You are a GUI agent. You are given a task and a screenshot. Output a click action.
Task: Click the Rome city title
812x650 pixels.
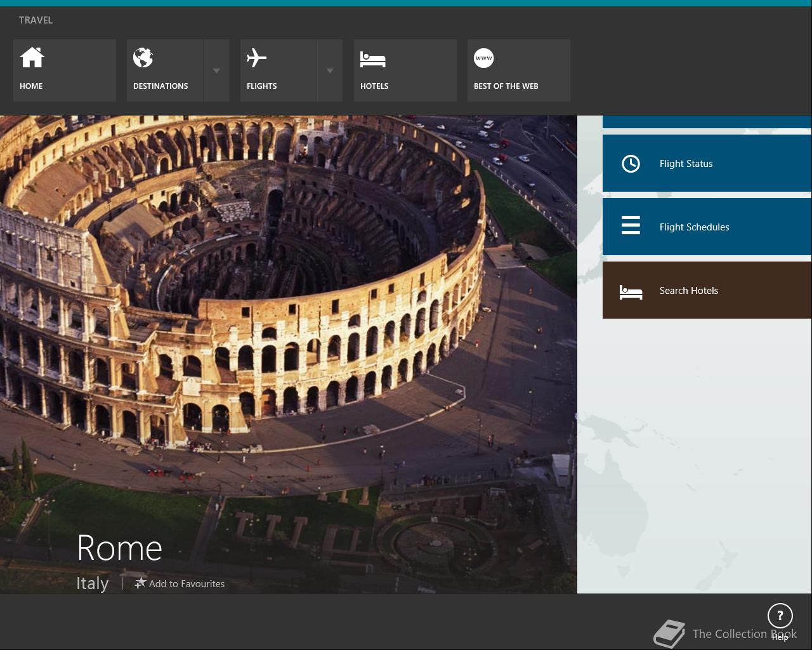click(x=119, y=548)
